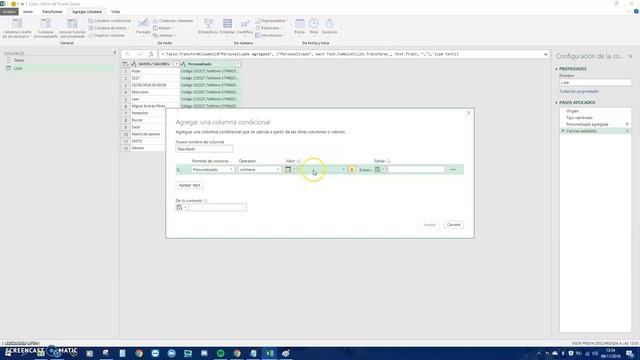The width and height of the screenshot is (640, 360).
Task: Select the Personalizada agregada step
Action: [587, 124]
